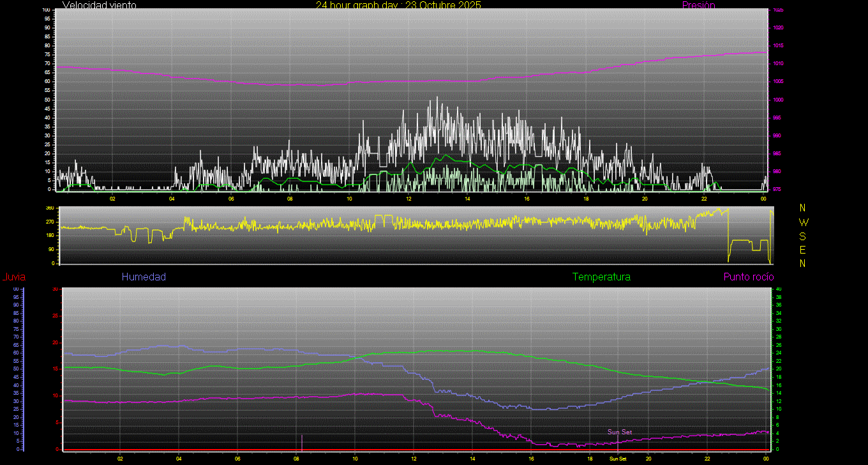Click hour "18" on the wind graph axis
The width and height of the screenshot is (868, 465).
click(x=586, y=198)
